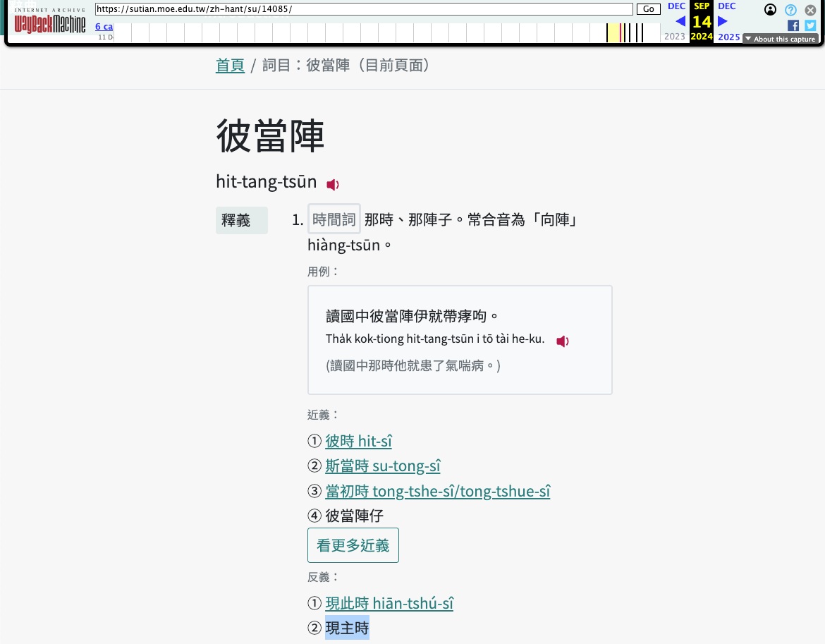The height and width of the screenshot is (644, 825).
Task: Open the synonym 彼時 hit-sî
Action: click(358, 440)
